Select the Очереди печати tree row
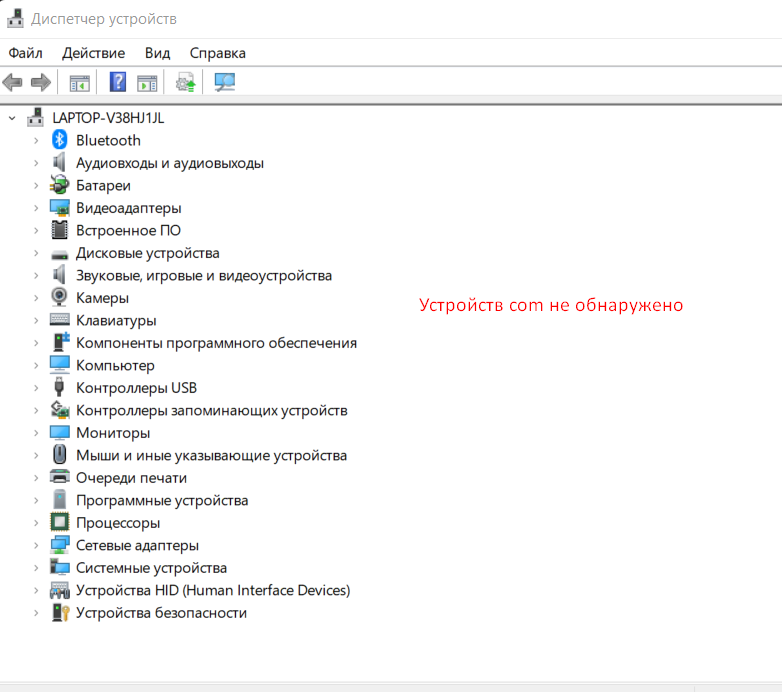This screenshot has height=692, width=782. (131, 478)
